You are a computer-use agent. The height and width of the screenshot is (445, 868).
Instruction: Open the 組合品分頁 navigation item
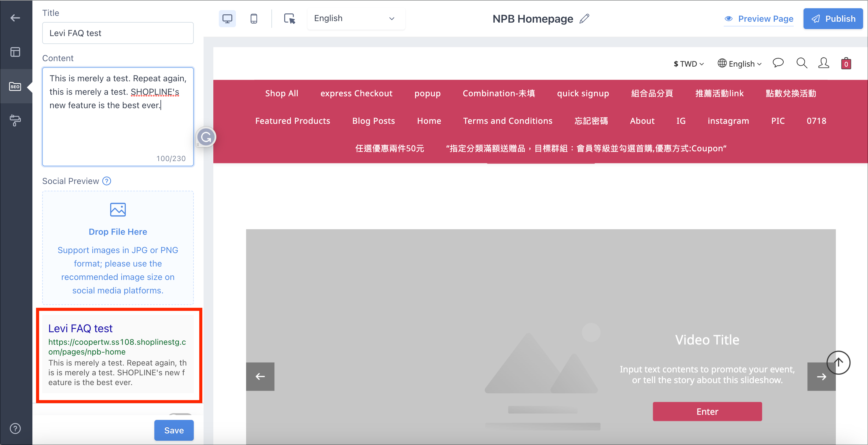652,93
